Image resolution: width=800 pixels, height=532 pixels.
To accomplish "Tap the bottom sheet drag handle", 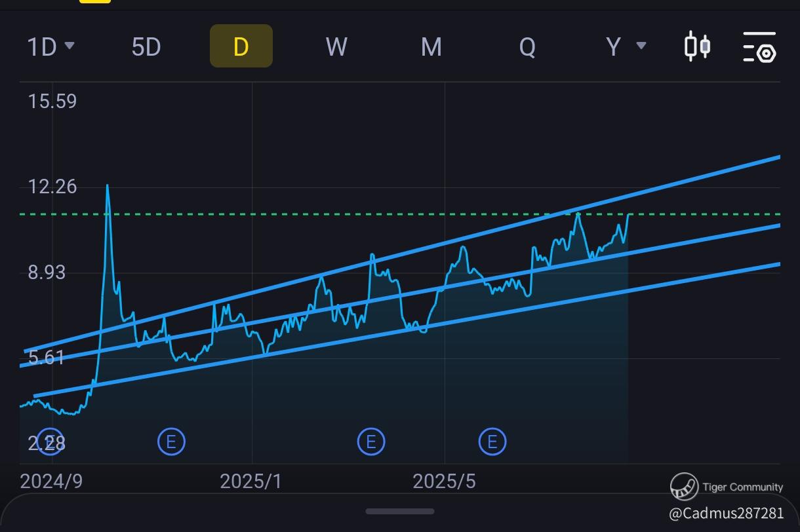I will pyautogui.click(x=400, y=511).
